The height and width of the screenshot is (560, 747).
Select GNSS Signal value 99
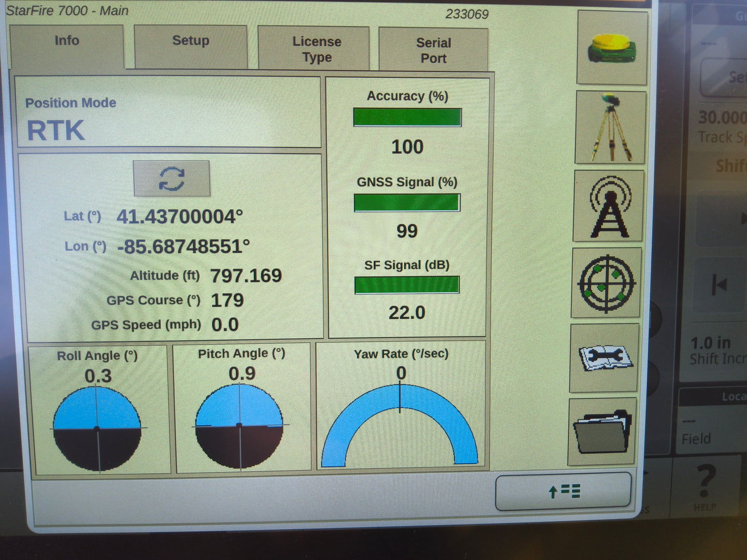pos(407,231)
